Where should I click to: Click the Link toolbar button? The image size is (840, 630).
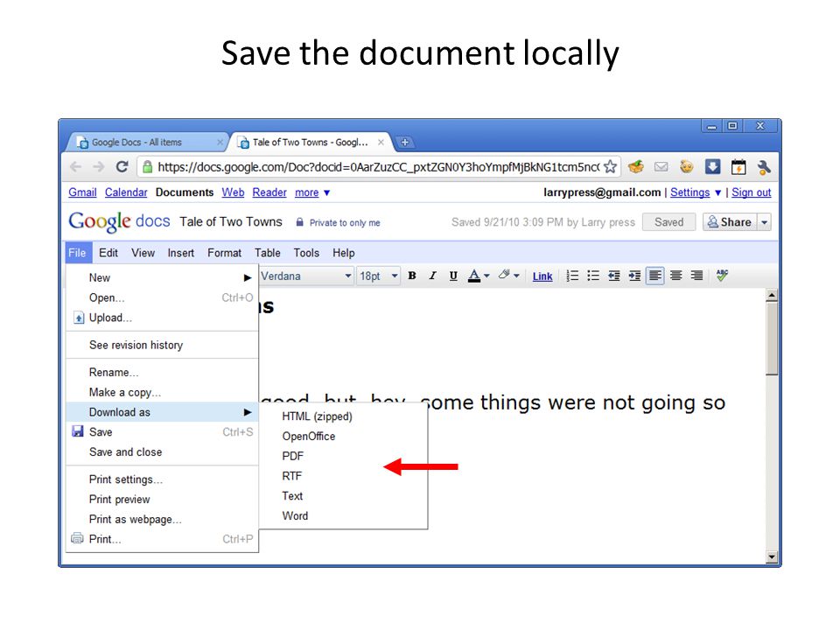pyautogui.click(x=542, y=276)
